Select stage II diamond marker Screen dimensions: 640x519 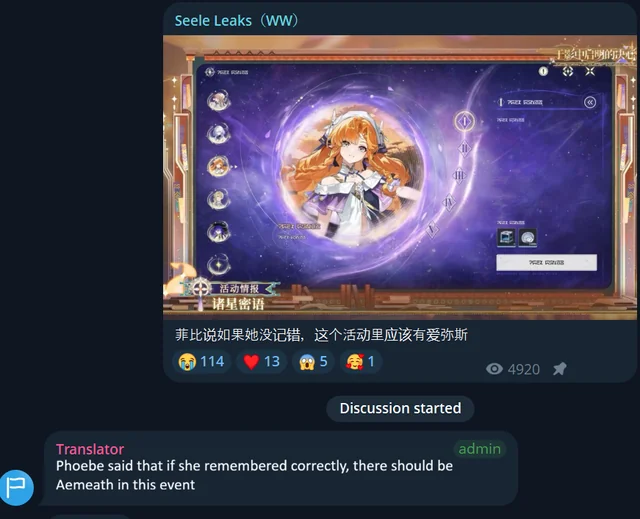click(464, 149)
